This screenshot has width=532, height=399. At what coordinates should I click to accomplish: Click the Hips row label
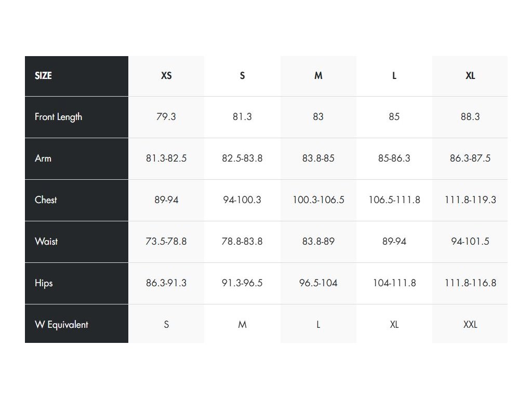coord(44,283)
